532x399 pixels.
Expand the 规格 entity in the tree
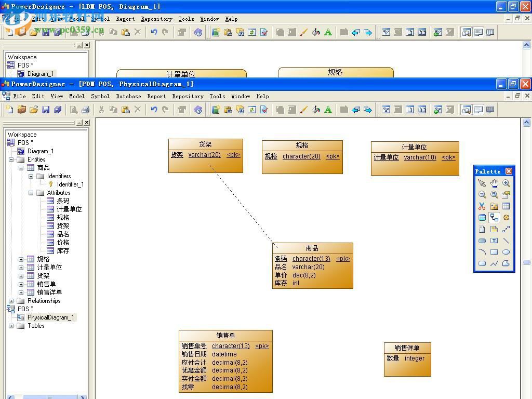pos(21,259)
